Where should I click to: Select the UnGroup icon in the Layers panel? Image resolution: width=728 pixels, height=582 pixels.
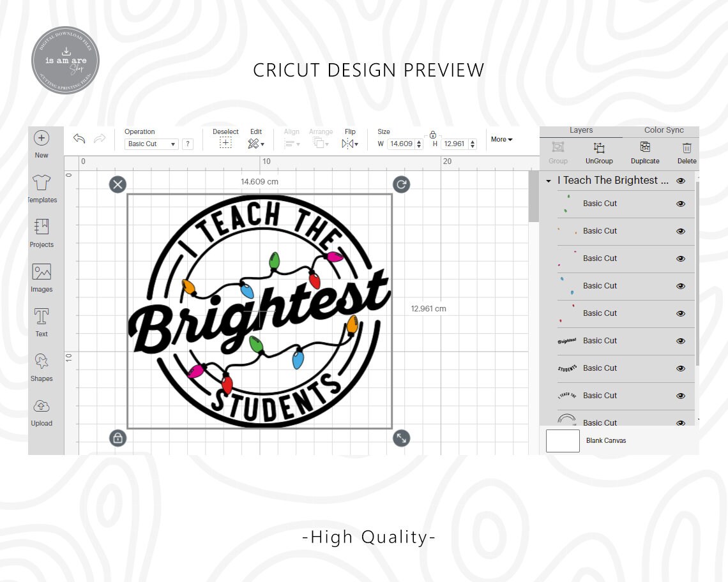[598, 148]
